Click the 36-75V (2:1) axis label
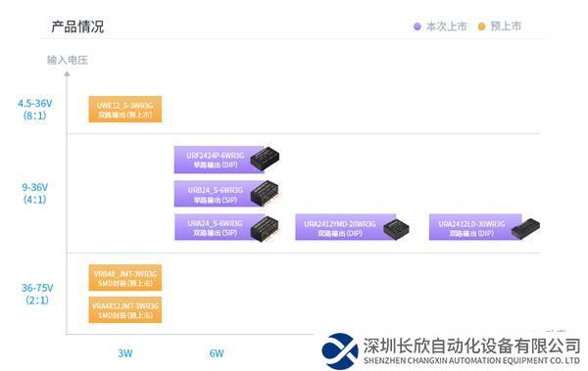Screen dimensions: 588x371 click(x=37, y=294)
